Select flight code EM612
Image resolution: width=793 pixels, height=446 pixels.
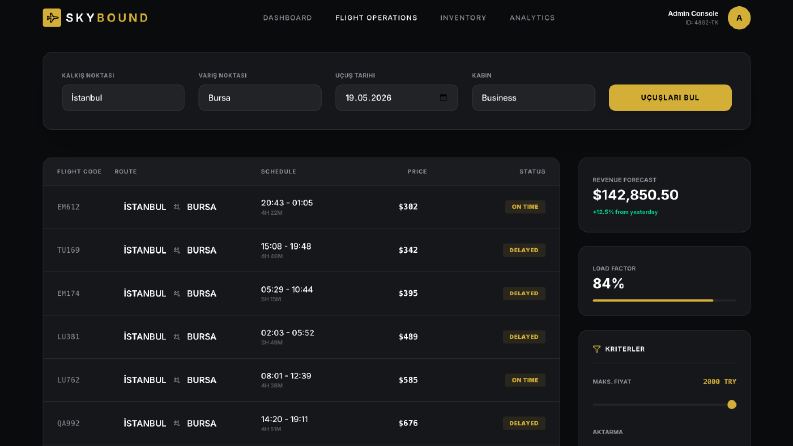[x=68, y=207]
